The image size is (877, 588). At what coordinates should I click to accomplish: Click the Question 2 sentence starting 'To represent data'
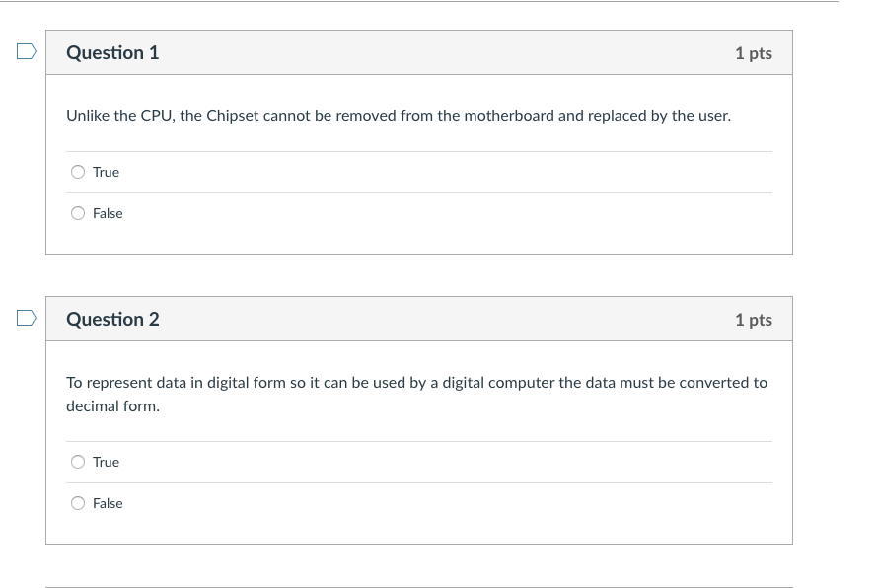click(x=415, y=383)
